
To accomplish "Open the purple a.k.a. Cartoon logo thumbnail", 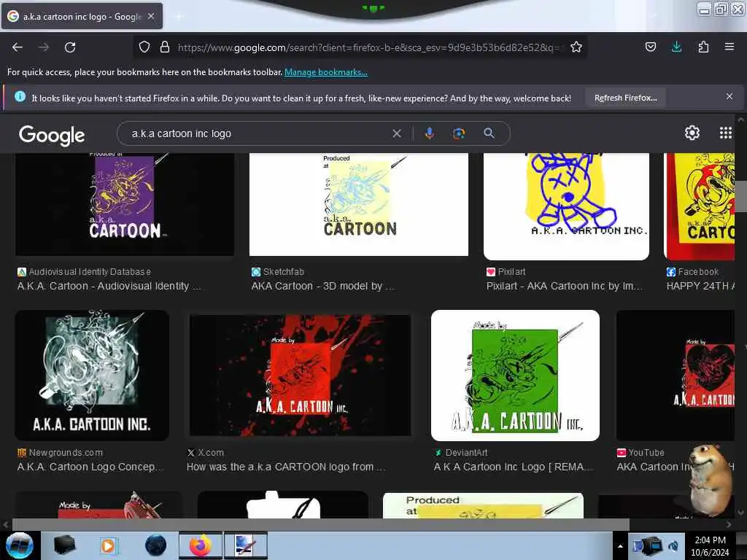I will tap(125, 204).
